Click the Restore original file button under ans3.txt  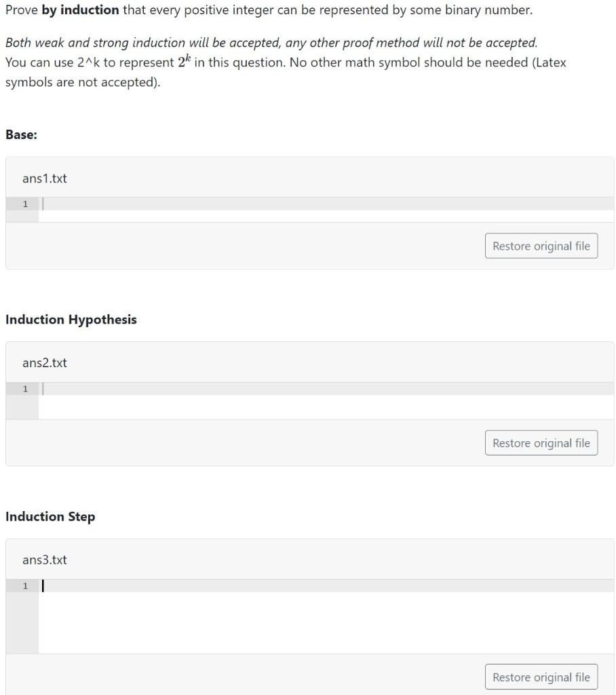(x=541, y=677)
